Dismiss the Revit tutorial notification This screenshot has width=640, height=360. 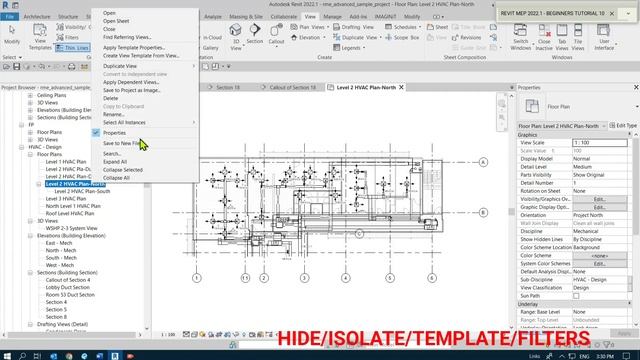pyautogui.click(x=612, y=13)
